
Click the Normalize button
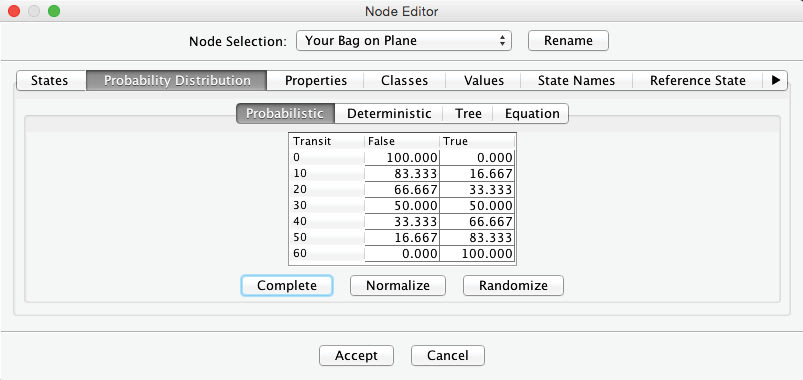coord(397,285)
